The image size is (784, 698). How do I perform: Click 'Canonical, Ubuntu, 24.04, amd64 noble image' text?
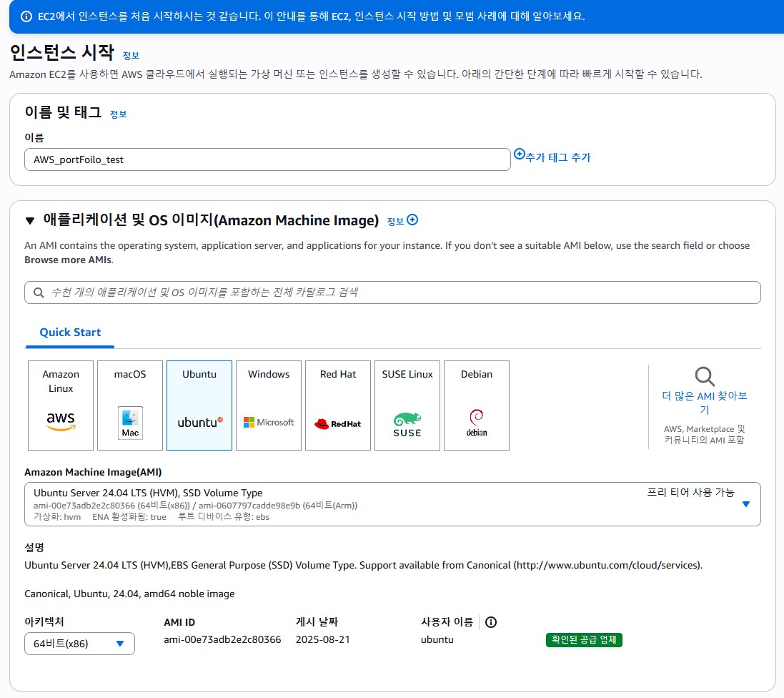pyautogui.click(x=129, y=594)
